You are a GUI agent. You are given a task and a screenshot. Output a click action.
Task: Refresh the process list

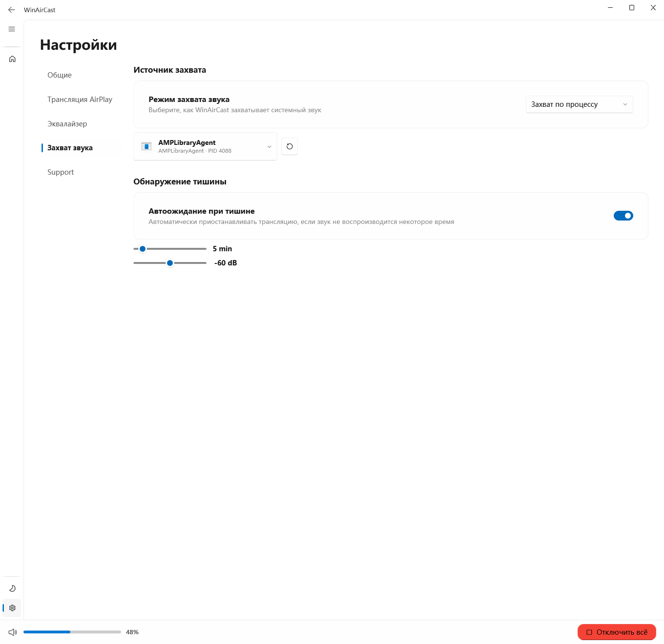tap(290, 146)
